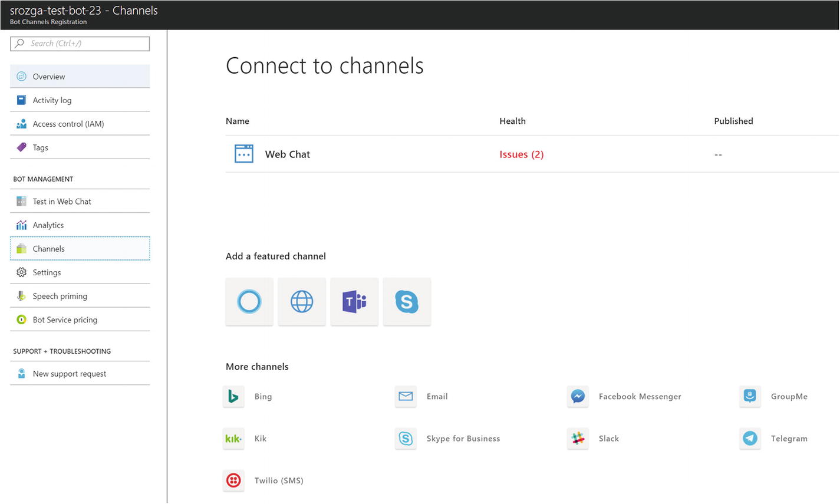Screen dimensions: 840x504
Task: Click the Slack channel icon
Action: click(x=578, y=439)
